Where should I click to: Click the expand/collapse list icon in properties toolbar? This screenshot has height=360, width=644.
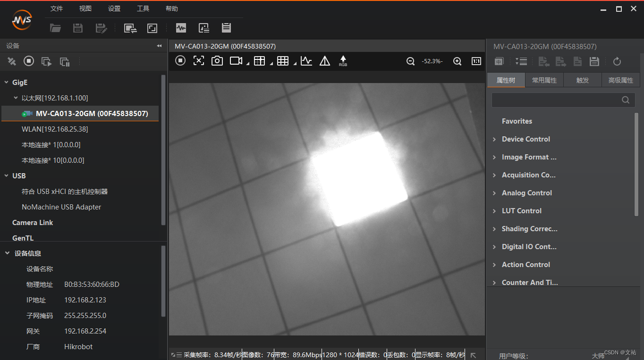click(x=521, y=61)
